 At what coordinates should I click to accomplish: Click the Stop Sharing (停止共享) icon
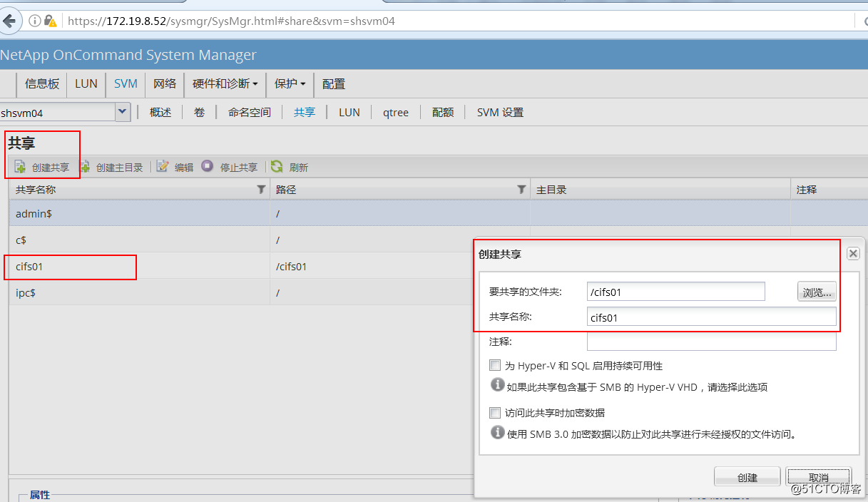[x=208, y=167]
